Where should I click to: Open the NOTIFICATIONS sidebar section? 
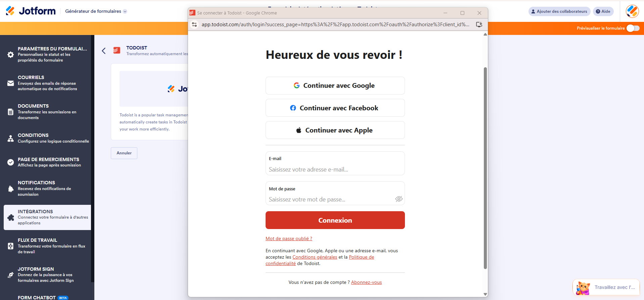[47, 188]
